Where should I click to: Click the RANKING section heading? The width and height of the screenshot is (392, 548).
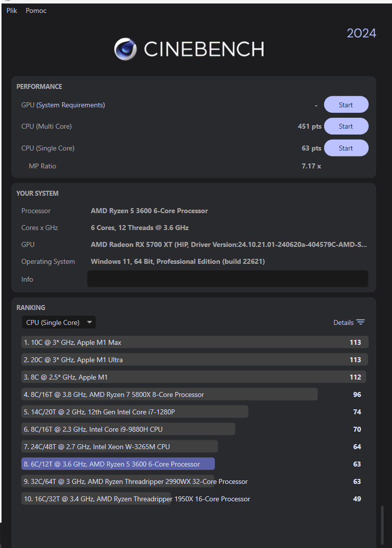[31, 308]
